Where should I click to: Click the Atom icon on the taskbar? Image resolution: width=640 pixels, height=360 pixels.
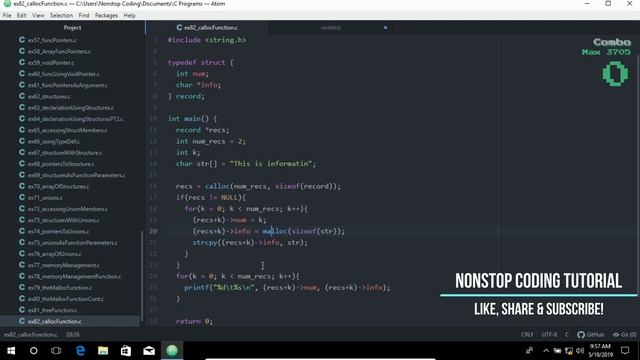coord(172,351)
